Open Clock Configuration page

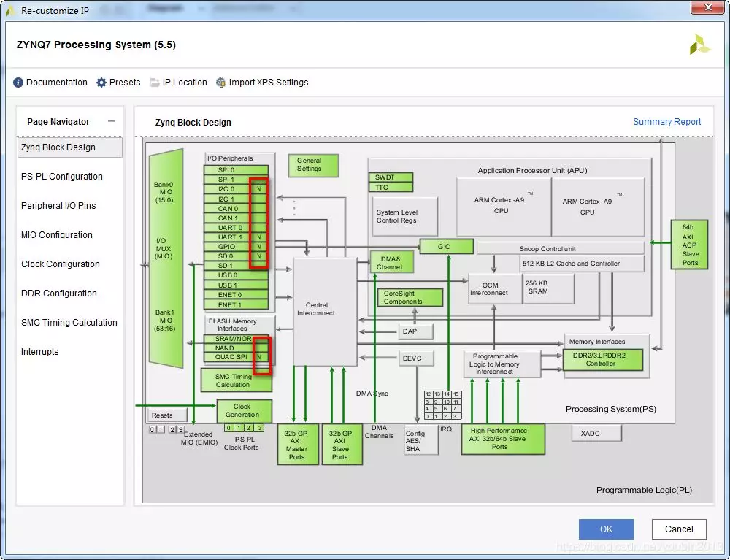[61, 264]
